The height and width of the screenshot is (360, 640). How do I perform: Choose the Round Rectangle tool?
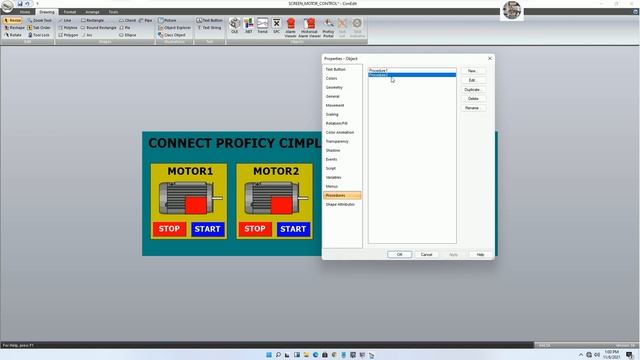click(x=98, y=28)
